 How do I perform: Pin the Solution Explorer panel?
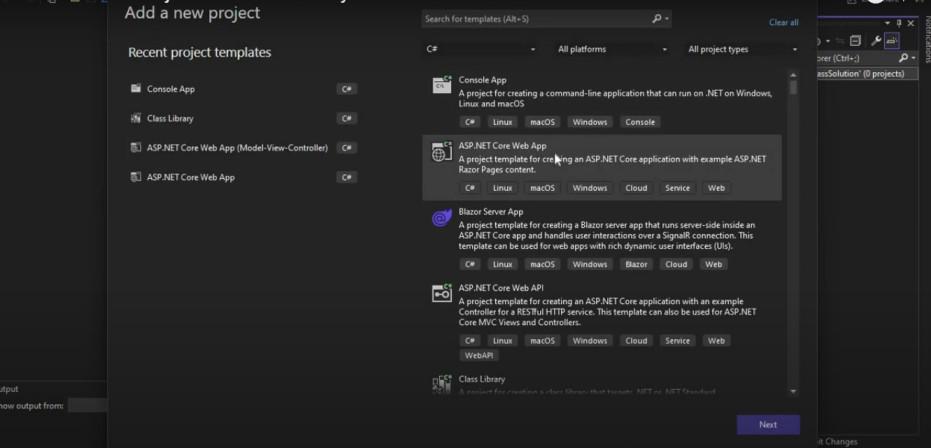(899, 23)
